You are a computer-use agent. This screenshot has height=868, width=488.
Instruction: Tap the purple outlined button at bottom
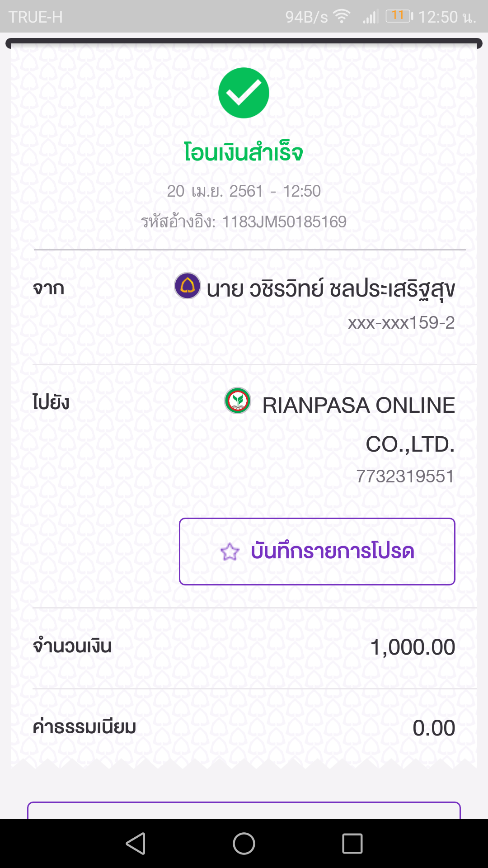[x=244, y=811]
